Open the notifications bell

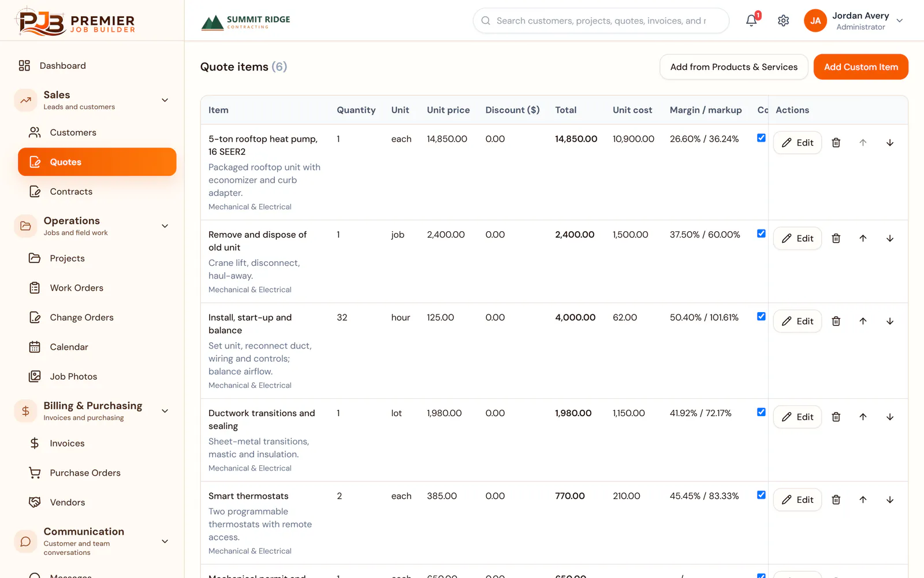click(751, 20)
